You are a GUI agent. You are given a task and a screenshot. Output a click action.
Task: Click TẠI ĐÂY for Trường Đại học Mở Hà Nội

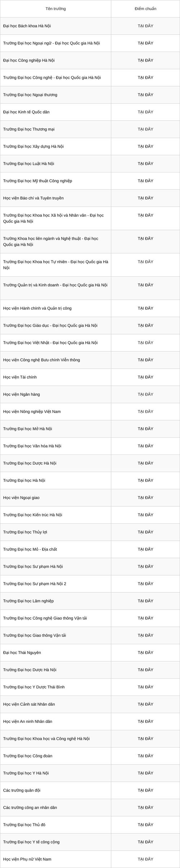click(x=145, y=429)
